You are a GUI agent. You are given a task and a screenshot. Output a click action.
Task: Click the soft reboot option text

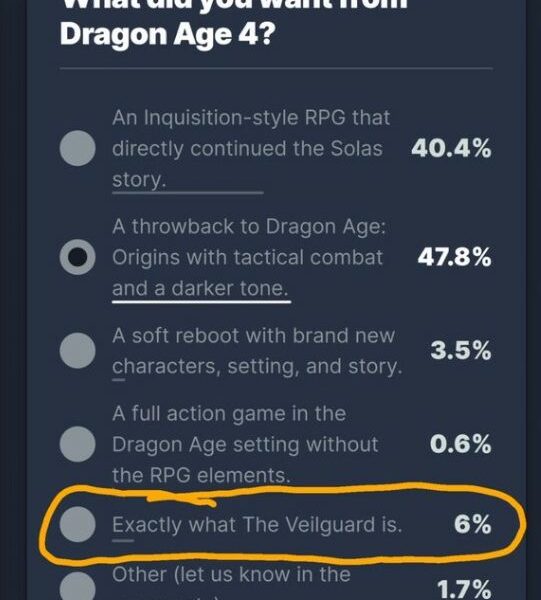(257, 351)
